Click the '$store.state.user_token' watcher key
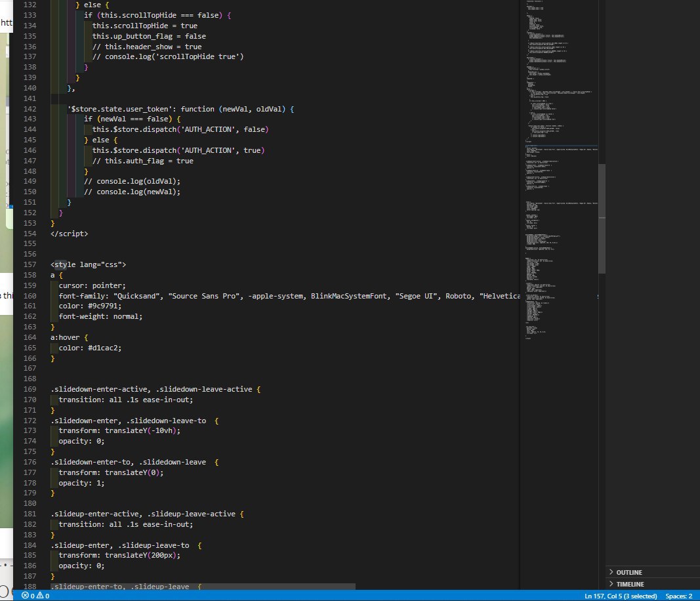This screenshot has width=700, height=601. click(x=119, y=109)
